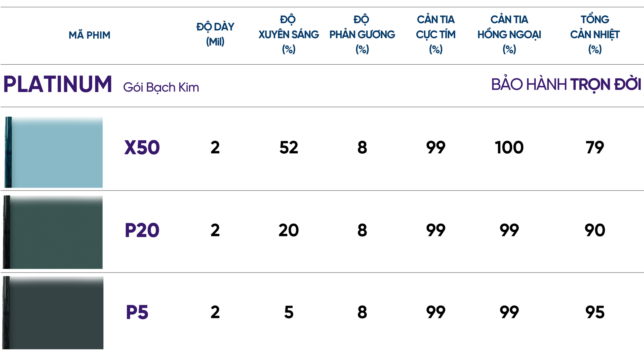Click the Gói Bạch Kim subtitle

click(161, 87)
